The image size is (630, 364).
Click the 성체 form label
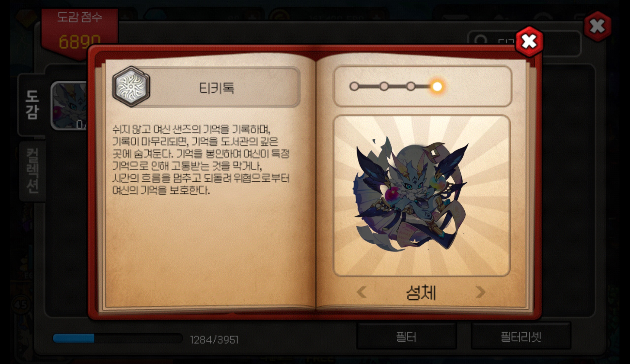(x=421, y=292)
